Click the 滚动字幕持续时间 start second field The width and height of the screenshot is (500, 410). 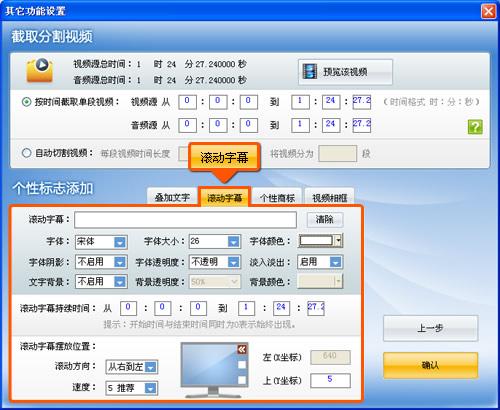pos(198,308)
